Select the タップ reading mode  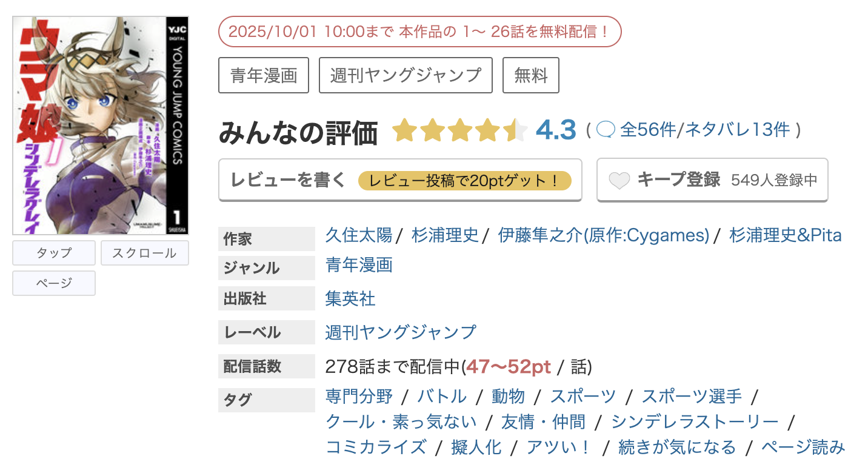54,253
